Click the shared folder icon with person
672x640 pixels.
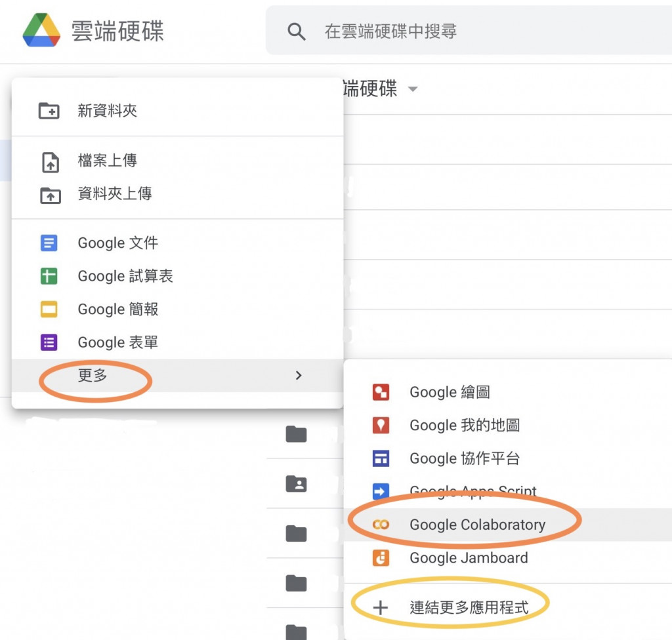pos(296,484)
